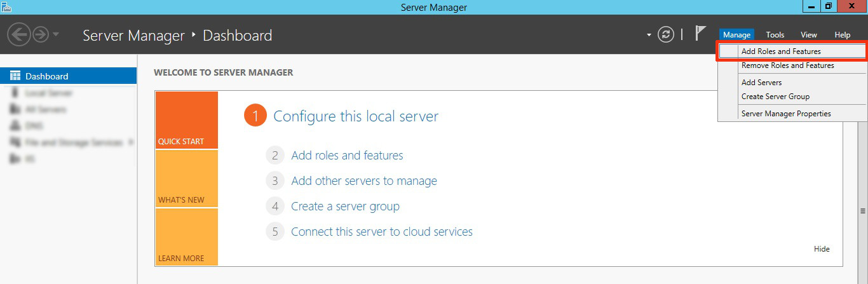Click Server Manager breadcrumb in header
The width and height of the screenshot is (868, 284).
pyautogui.click(x=133, y=36)
